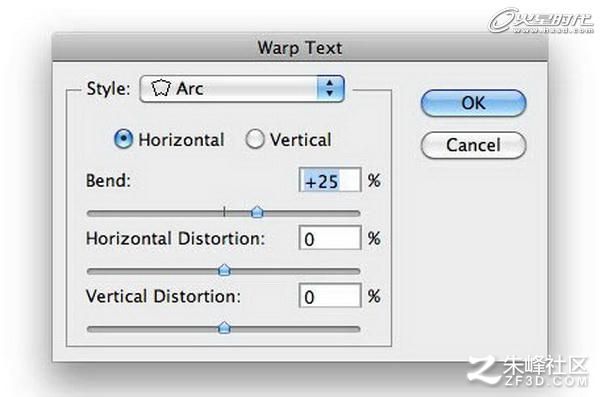The height and width of the screenshot is (397, 600).
Task: Click the Vertical Distortion slider handle
Action: [x=224, y=328]
